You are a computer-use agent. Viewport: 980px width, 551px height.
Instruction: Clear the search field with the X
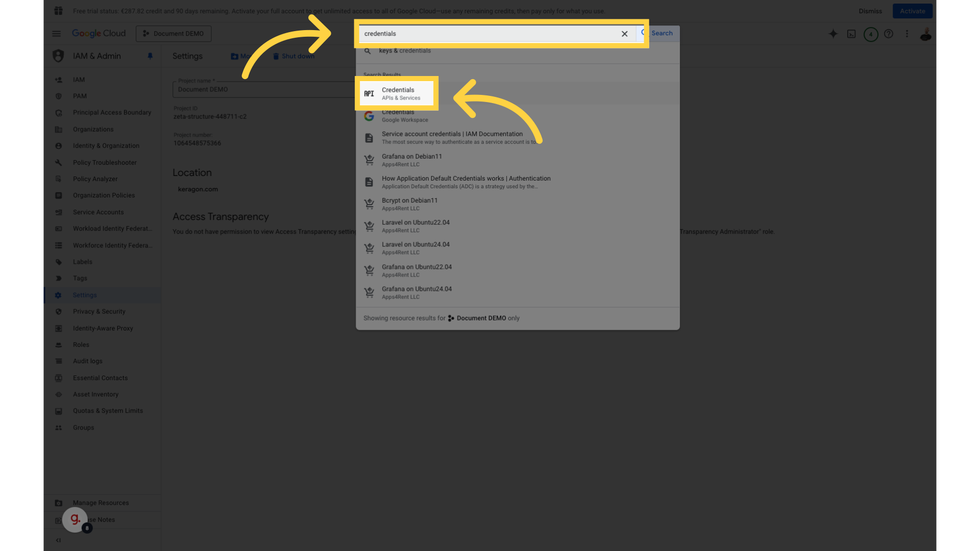624,34
